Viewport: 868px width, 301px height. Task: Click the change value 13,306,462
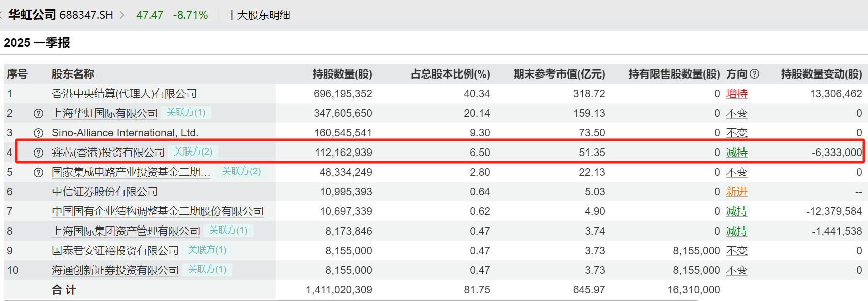tap(836, 94)
